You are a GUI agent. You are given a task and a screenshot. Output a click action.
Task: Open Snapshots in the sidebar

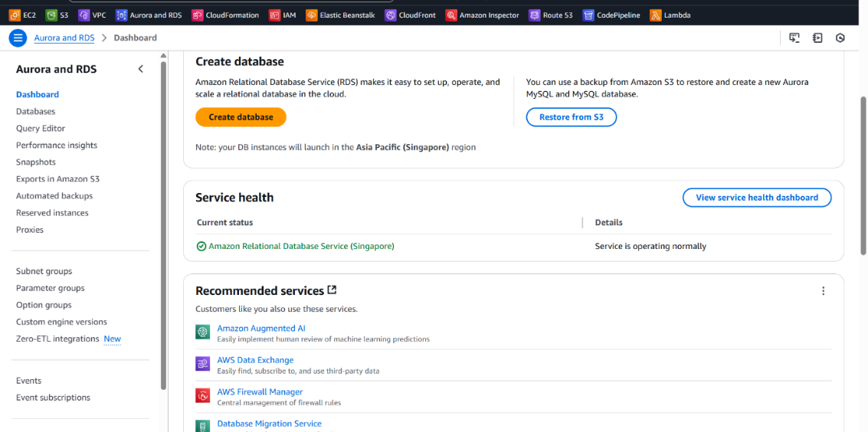[x=36, y=162]
